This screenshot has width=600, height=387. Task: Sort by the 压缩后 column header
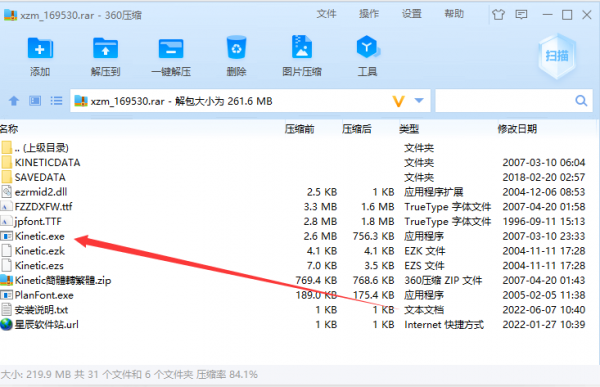[x=357, y=129]
